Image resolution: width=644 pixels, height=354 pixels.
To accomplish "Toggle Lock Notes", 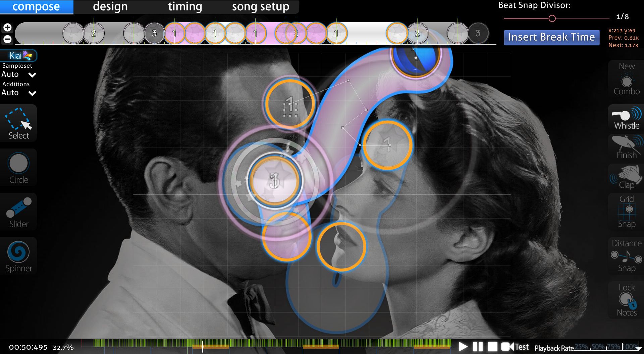I will (626, 300).
